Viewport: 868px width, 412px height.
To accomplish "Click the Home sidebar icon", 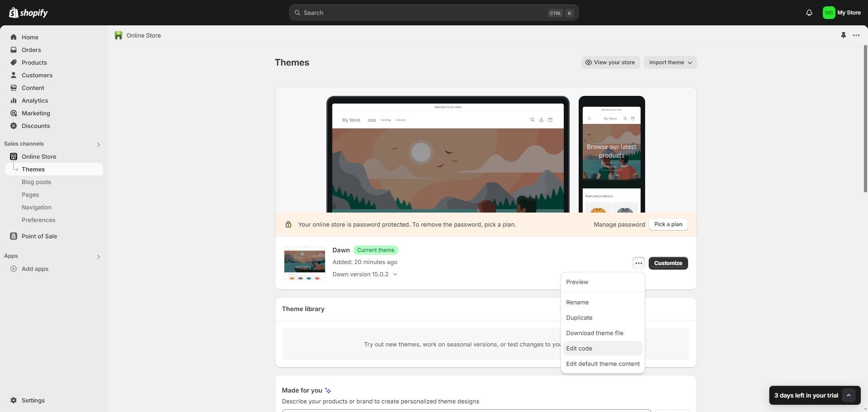I will [x=14, y=37].
